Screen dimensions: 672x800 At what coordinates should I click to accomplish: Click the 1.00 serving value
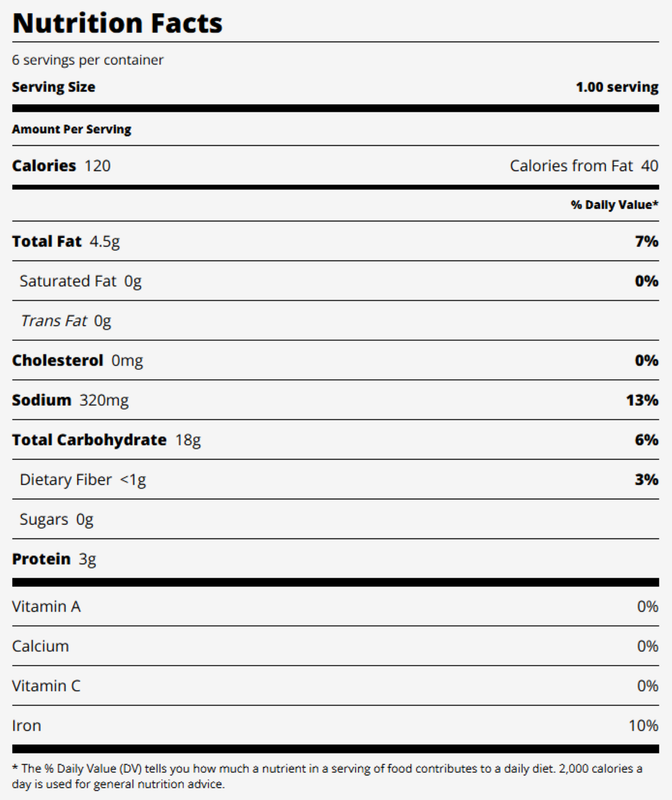pos(616,87)
